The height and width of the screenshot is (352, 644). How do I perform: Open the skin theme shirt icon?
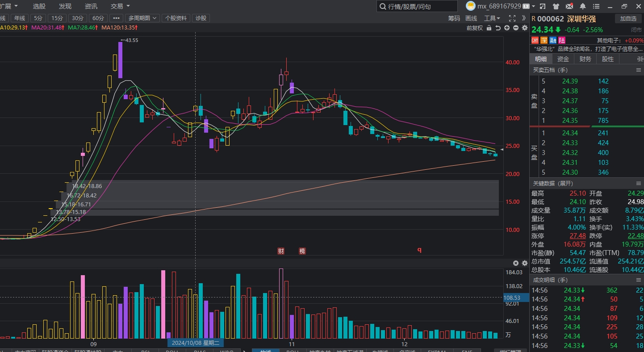[556, 6]
